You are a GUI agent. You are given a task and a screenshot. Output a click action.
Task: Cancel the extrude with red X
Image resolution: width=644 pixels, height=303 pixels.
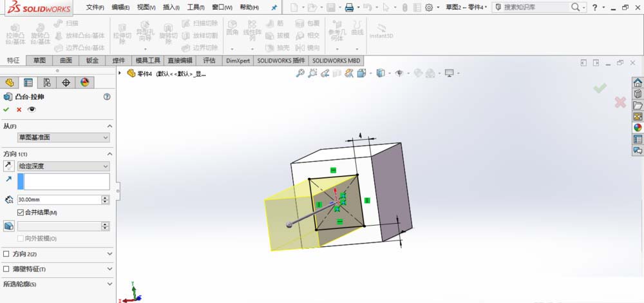click(19, 110)
